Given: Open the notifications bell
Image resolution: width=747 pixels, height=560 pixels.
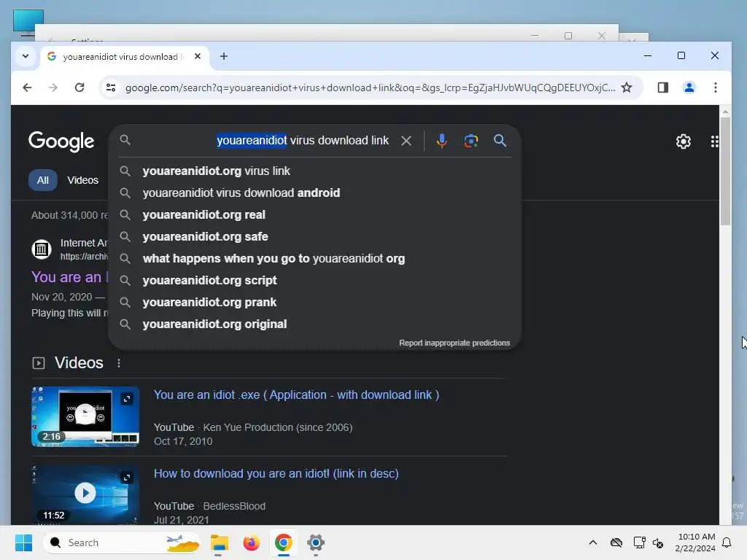Looking at the screenshot, I should point(727,542).
